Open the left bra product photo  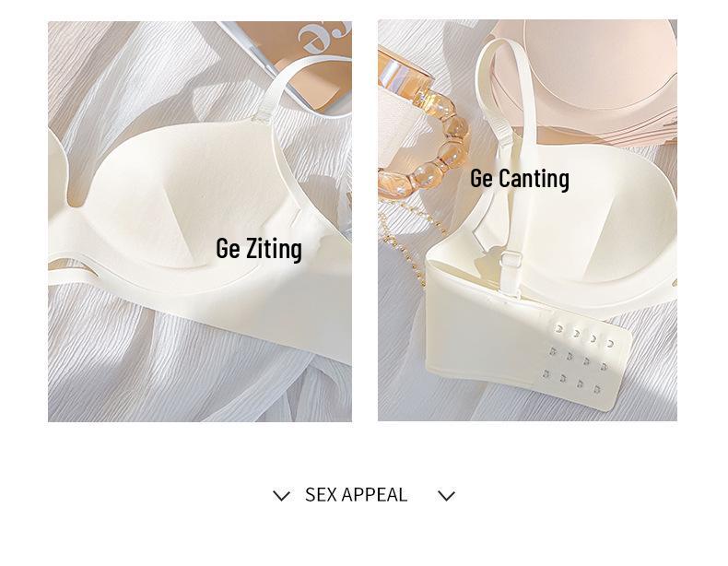[200, 221]
